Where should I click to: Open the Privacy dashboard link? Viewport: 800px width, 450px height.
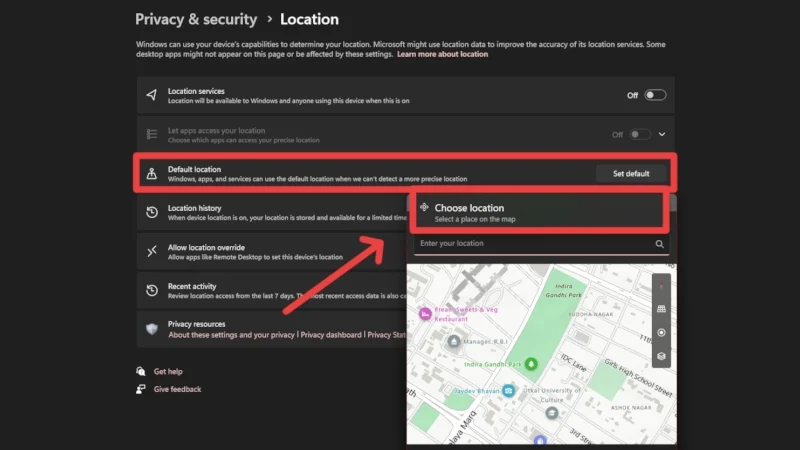331,335
